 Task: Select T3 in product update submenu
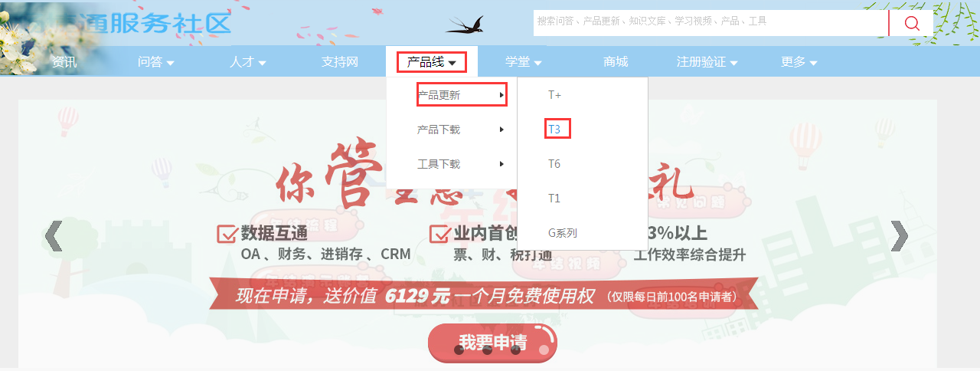coord(555,130)
